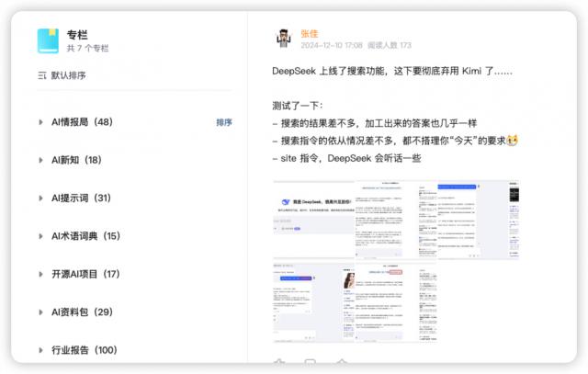Expand the AI情报局 column
This screenshot has width=588, height=374.
pyautogui.click(x=41, y=121)
